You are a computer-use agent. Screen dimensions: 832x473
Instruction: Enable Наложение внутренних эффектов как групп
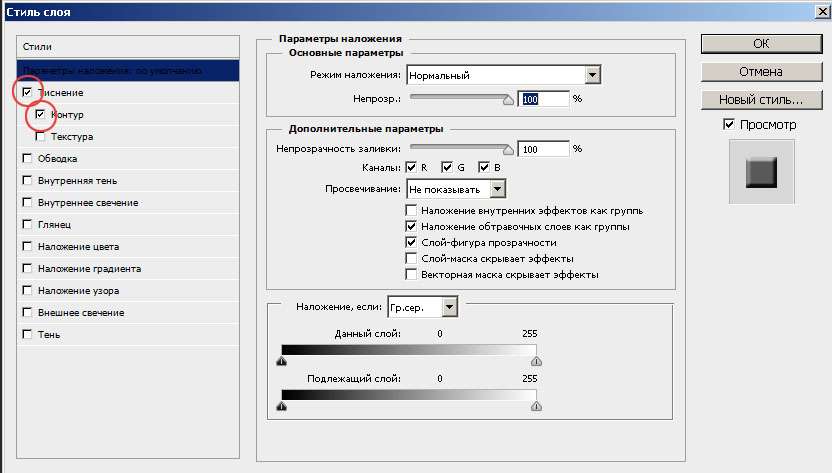click(411, 210)
